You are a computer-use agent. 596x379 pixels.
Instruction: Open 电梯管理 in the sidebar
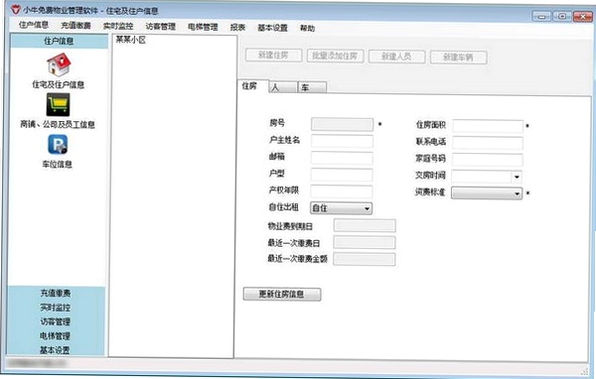55,336
